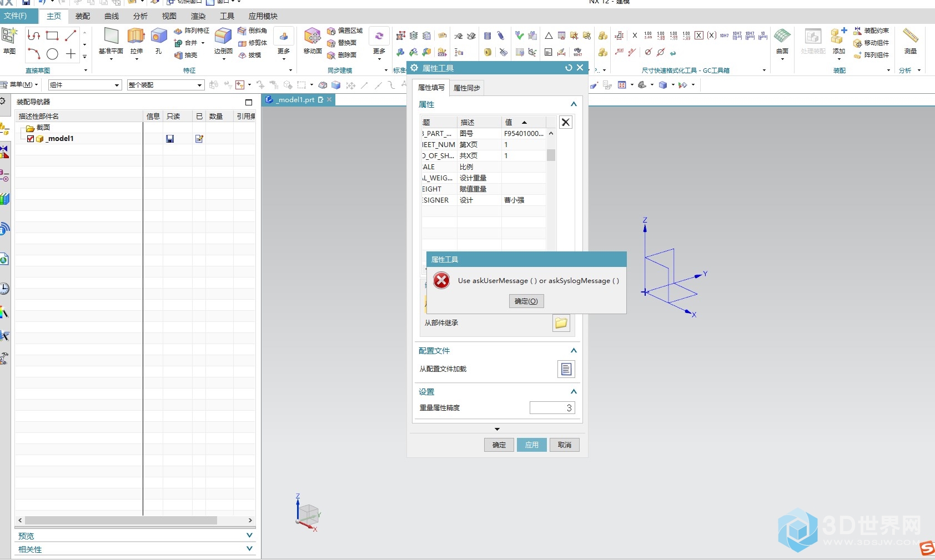The width and height of the screenshot is (935, 560).
Task: Select the 装配约束 assembly constraints tool
Action: click(x=871, y=31)
